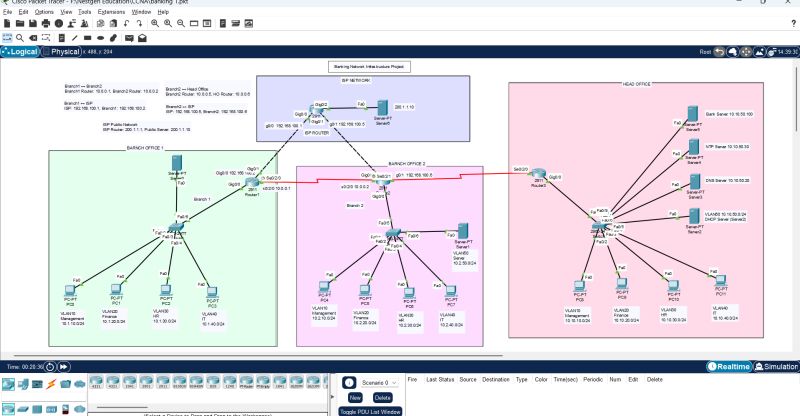
Task: Expand the PDU panel arrow
Action: [x=333, y=396]
